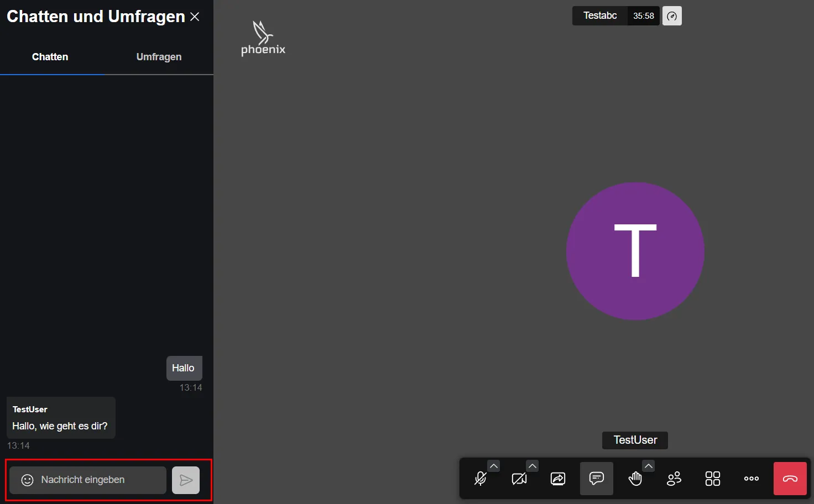Turn on the camera
This screenshot has width=814, height=504.
[x=519, y=479]
